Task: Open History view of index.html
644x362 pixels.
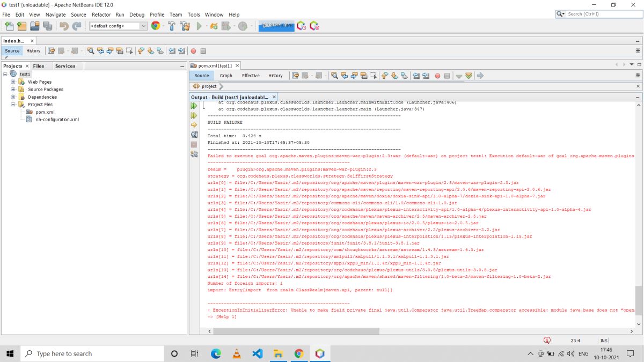Action: pyautogui.click(x=33, y=51)
